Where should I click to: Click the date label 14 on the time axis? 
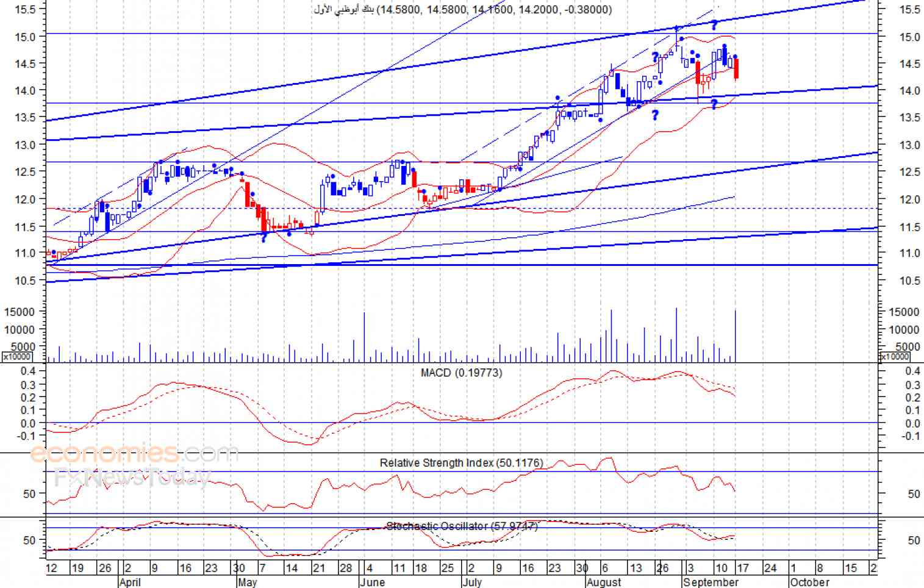292,568
